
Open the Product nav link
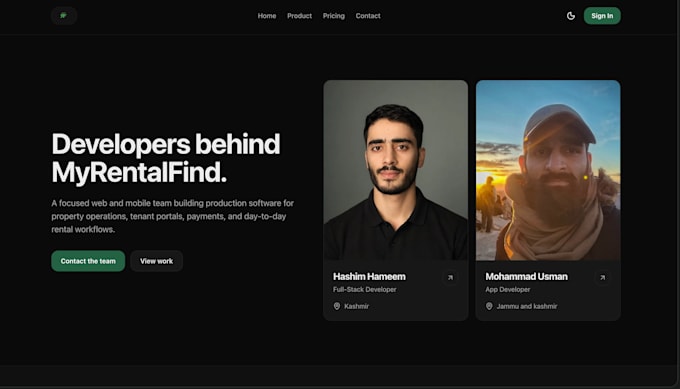(299, 16)
